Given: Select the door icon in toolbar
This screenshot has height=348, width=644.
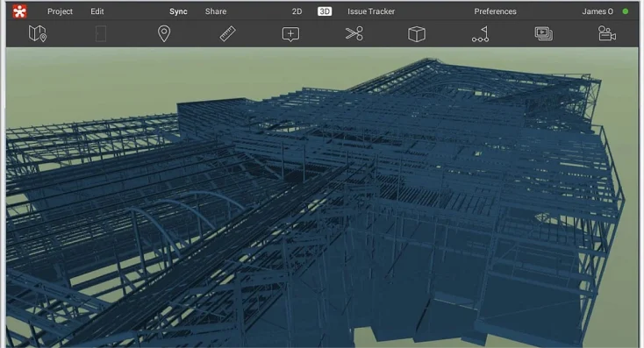Looking at the screenshot, I should [101, 33].
